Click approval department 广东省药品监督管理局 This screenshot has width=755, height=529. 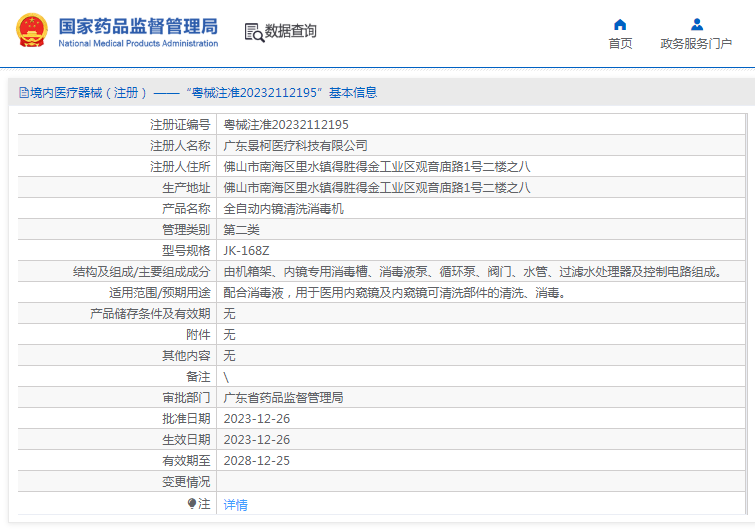283,398
